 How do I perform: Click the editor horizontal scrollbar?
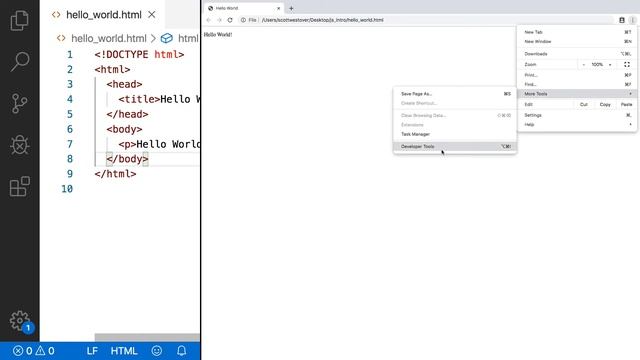tap(147, 337)
